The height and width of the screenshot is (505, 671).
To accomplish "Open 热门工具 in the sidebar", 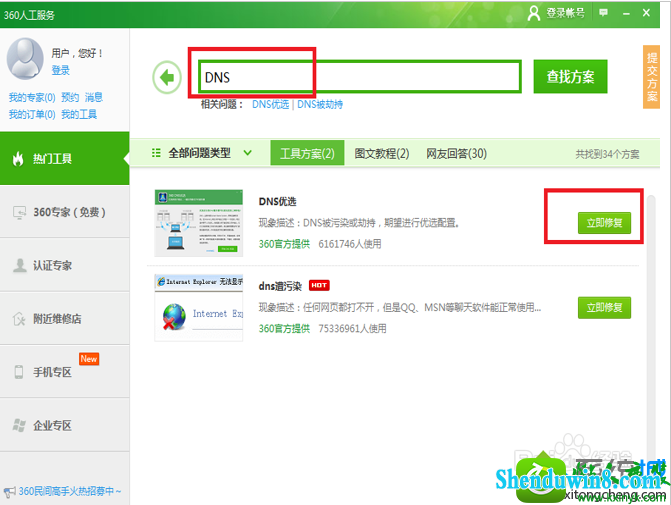I will click(65, 158).
